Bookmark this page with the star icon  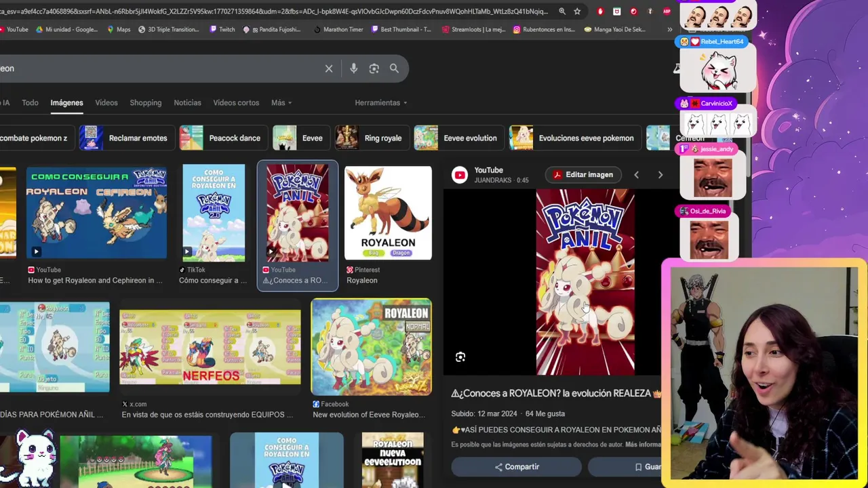click(577, 12)
